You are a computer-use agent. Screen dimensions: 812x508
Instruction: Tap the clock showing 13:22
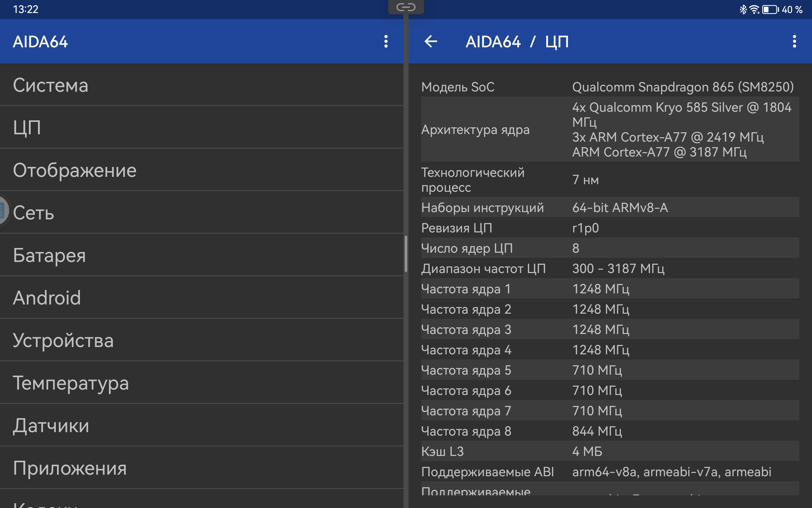click(x=25, y=10)
